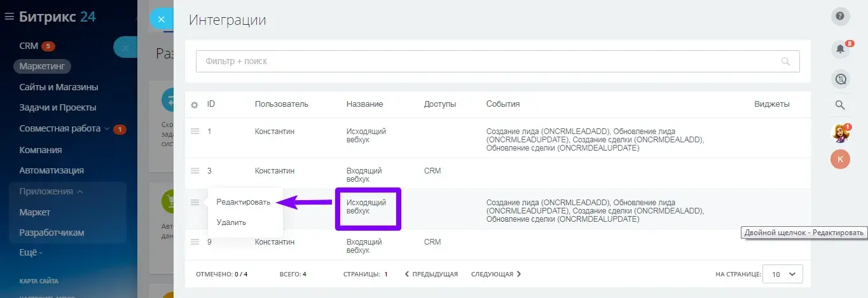
Task: Click Входящий вебхук in the row with ID 3
Action: click(364, 175)
